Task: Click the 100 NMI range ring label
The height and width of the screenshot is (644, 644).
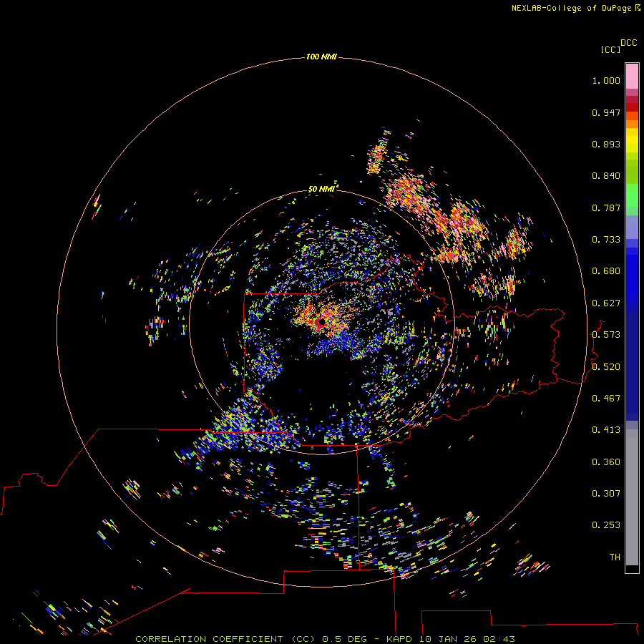Action: click(321, 57)
